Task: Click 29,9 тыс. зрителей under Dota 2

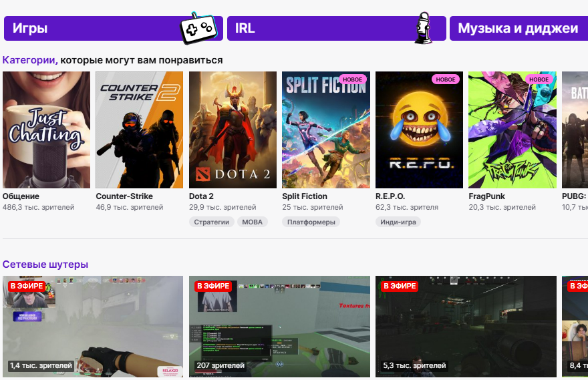Action: tap(223, 207)
